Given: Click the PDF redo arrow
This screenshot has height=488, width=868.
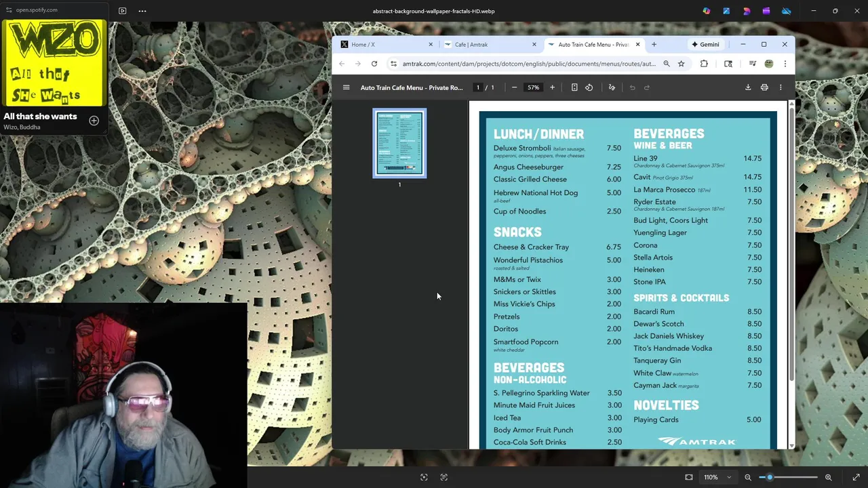Looking at the screenshot, I should (646, 87).
